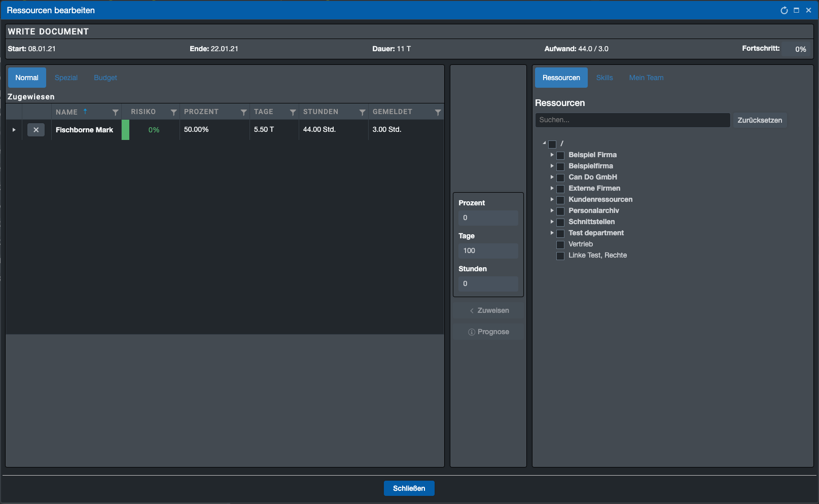Open filter for GEMELDET column

point(438,112)
